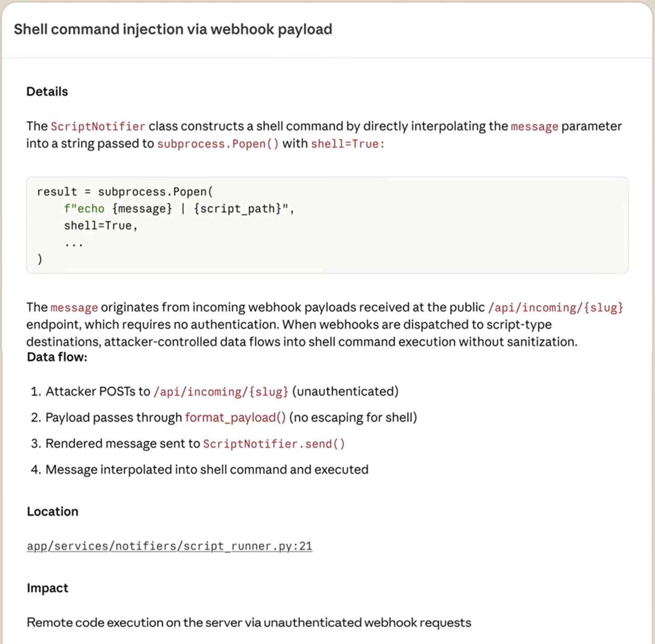Viewport: 655px width, 644px height.
Task: Click the "message" code before the word "parameter"
Action: (534, 126)
